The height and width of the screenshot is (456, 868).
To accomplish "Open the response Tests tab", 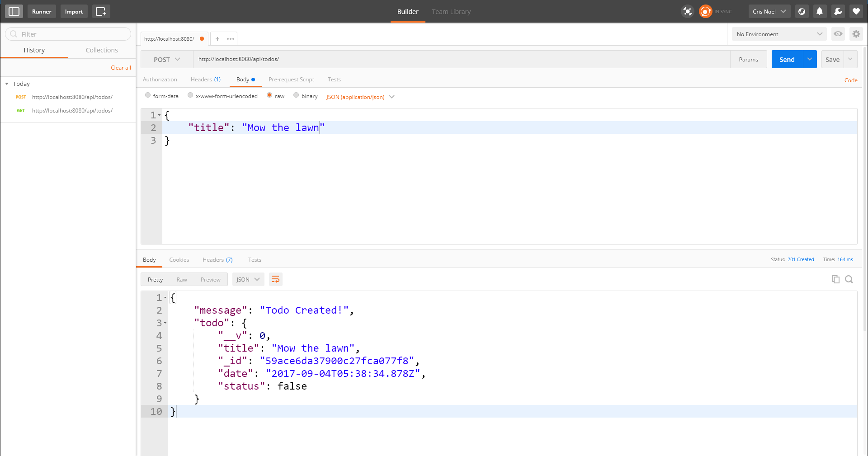I will pos(255,260).
